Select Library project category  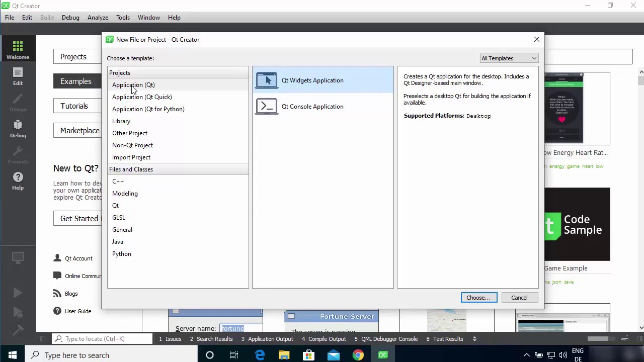(x=178, y=121)
